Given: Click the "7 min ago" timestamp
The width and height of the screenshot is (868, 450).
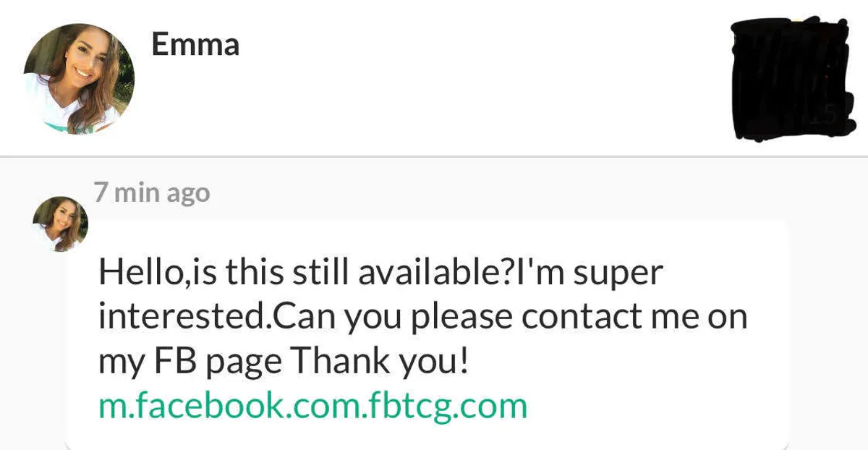Looking at the screenshot, I should point(152,193).
